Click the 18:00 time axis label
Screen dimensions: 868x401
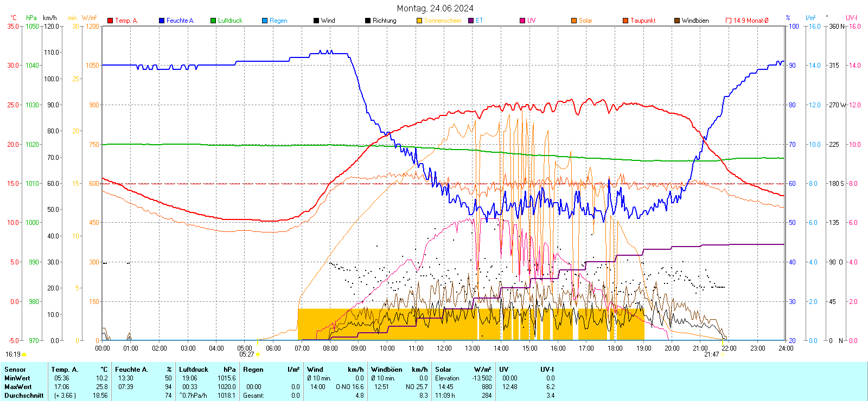[x=615, y=348]
